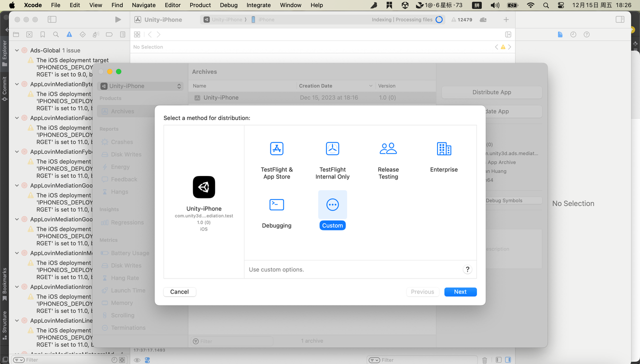Go back in editor history
The width and height of the screenshot is (640, 364).
[x=149, y=34]
